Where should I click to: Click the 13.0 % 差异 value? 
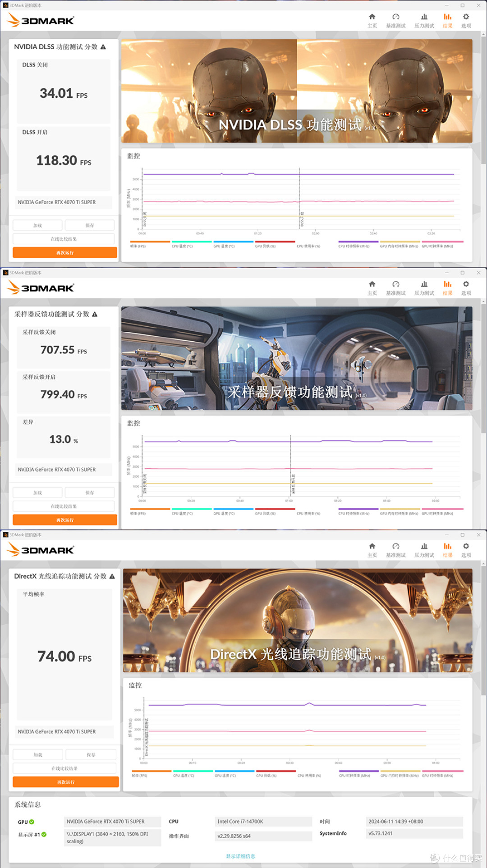pos(64,439)
